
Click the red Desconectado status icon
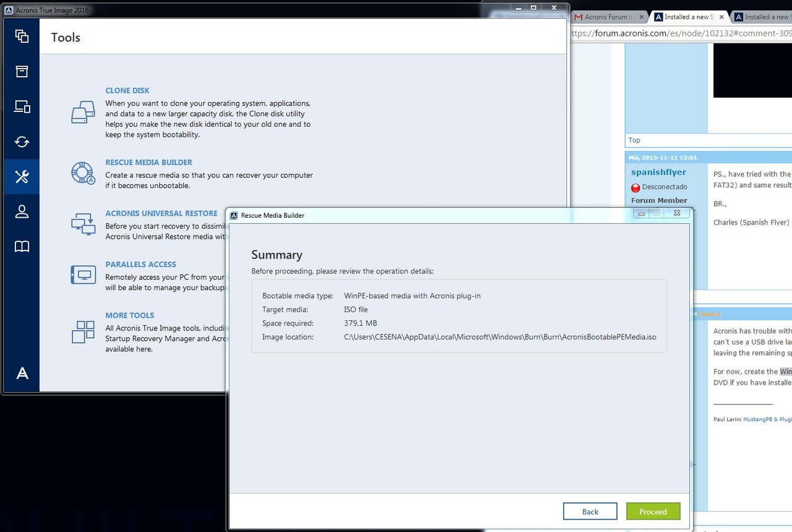635,187
